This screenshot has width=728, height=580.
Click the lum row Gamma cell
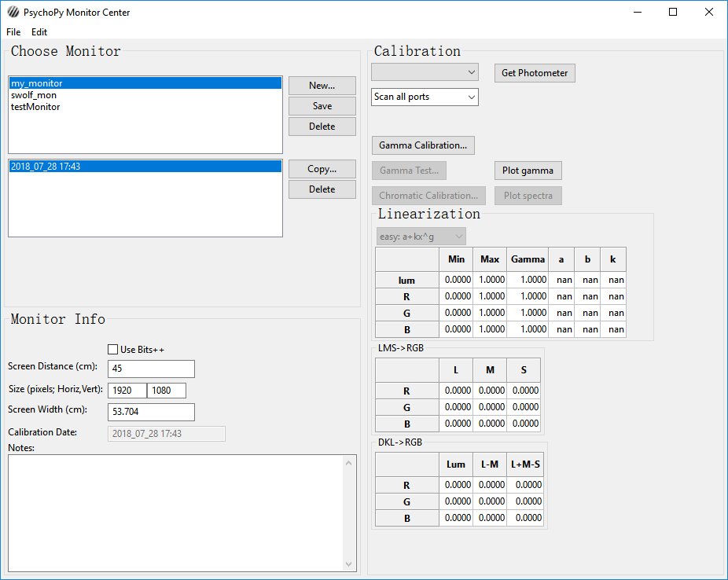click(x=528, y=280)
